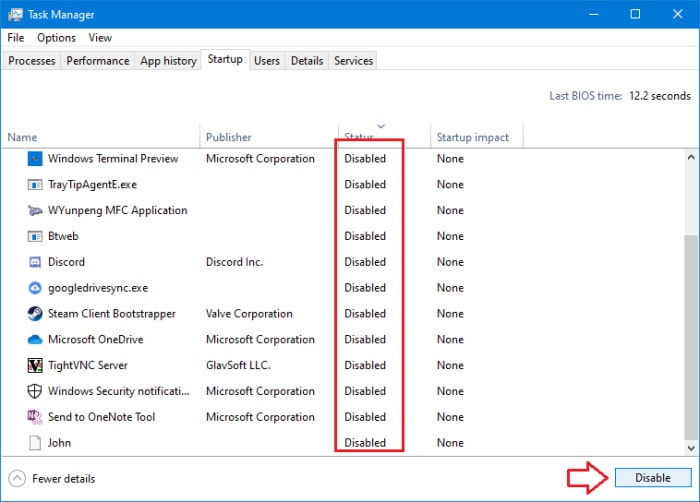Click the Steam Client Bootstrapper icon
Screen dimensions: 700x502
coord(35,314)
